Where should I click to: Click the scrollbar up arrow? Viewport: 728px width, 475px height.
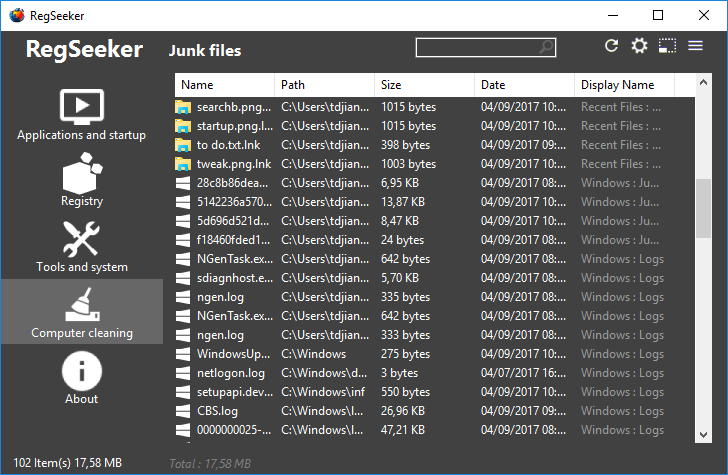(703, 83)
